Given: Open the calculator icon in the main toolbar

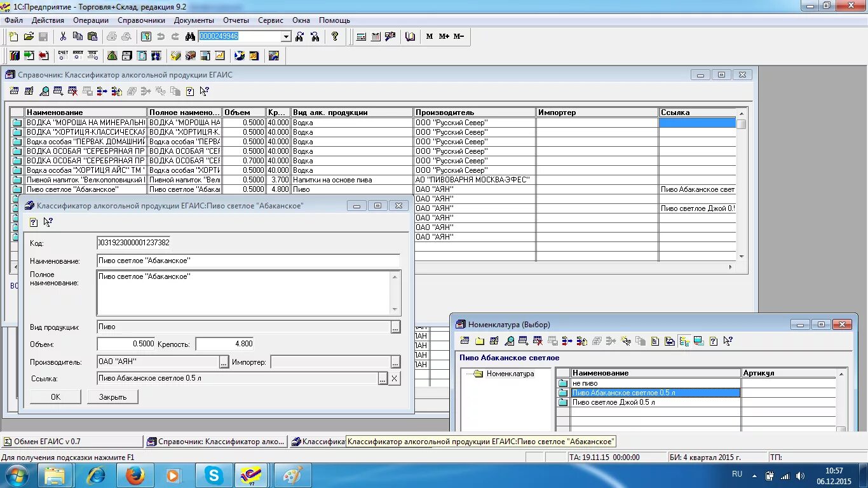Looking at the screenshot, I should tap(361, 37).
